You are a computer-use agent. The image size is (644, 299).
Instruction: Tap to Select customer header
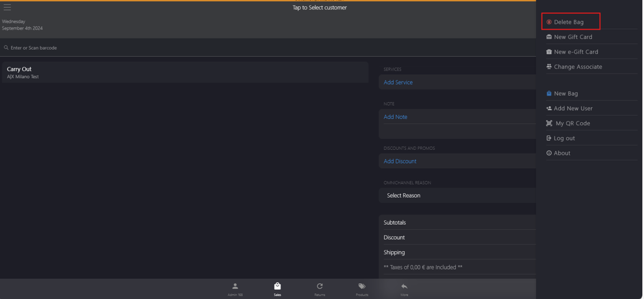[x=319, y=8]
